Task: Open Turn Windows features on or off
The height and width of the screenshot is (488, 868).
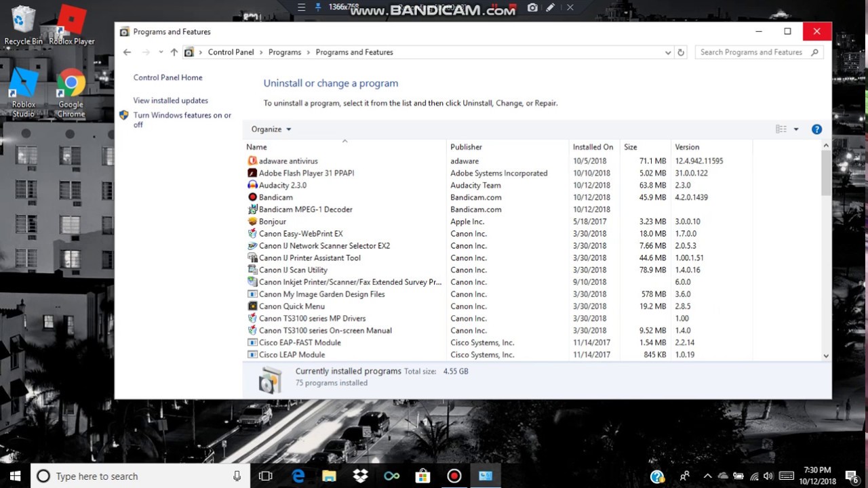Action: click(182, 120)
